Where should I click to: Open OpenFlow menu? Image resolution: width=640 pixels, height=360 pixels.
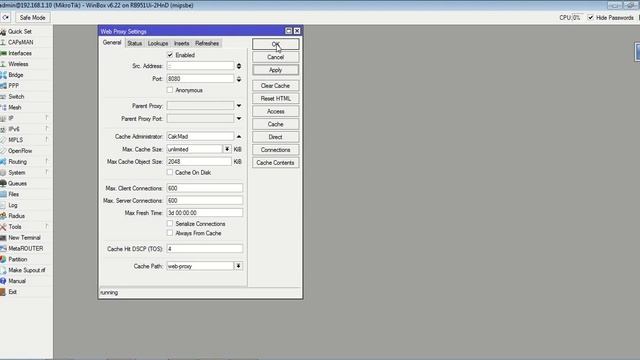coord(20,151)
